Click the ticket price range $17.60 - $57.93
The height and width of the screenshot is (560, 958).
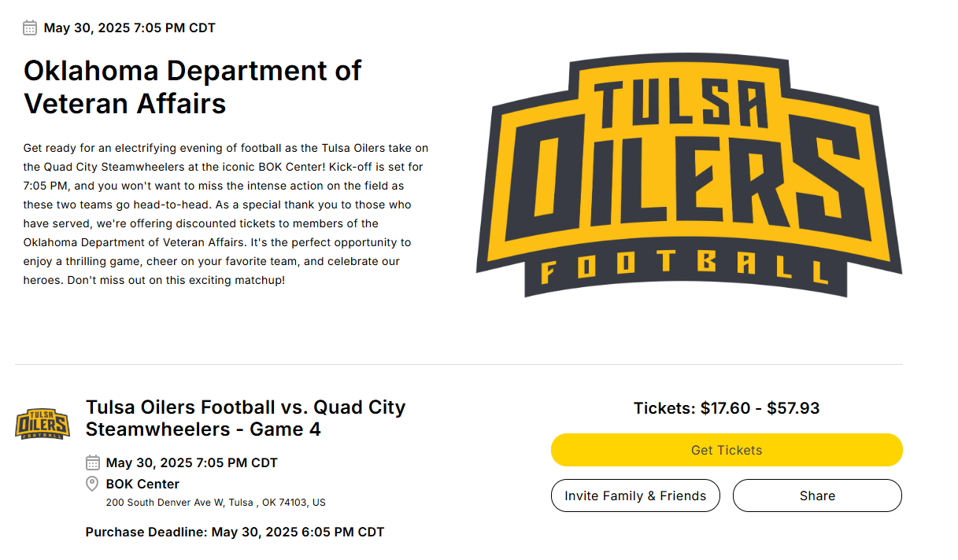click(x=727, y=408)
